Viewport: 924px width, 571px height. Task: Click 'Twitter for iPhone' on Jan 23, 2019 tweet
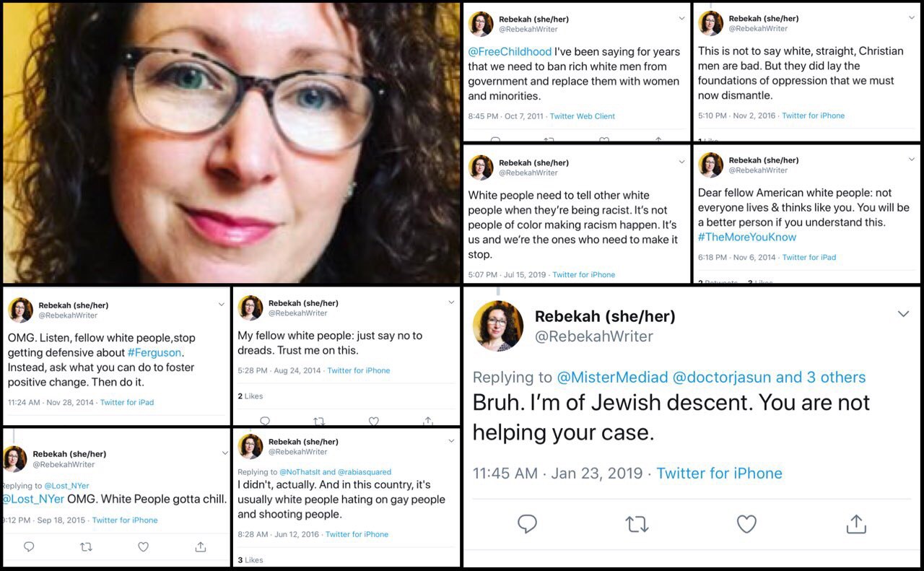click(x=719, y=473)
